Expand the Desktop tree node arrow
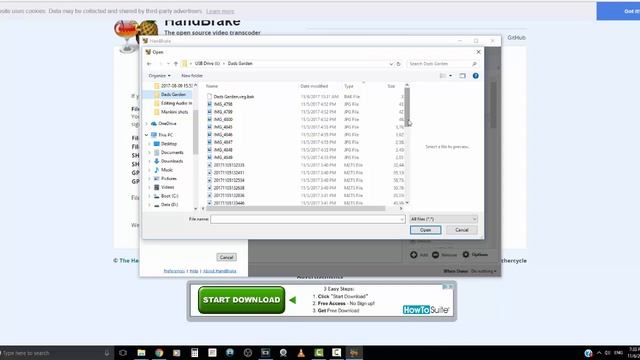Image resolution: width=640 pixels, height=360 pixels. (x=149, y=144)
